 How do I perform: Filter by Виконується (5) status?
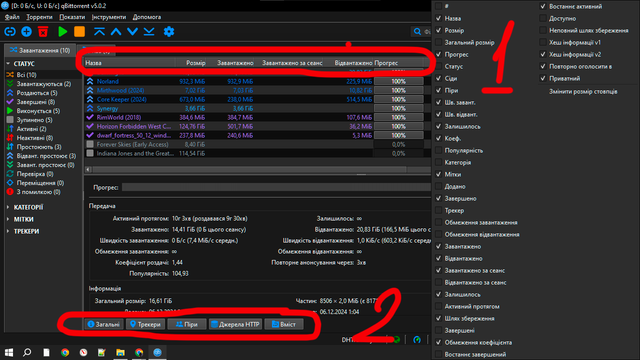pos(38,111)
